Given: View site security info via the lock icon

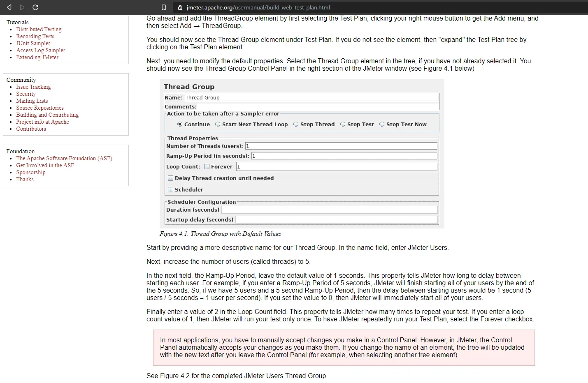Looking at the screenshot, I should [x=180, y=7].
